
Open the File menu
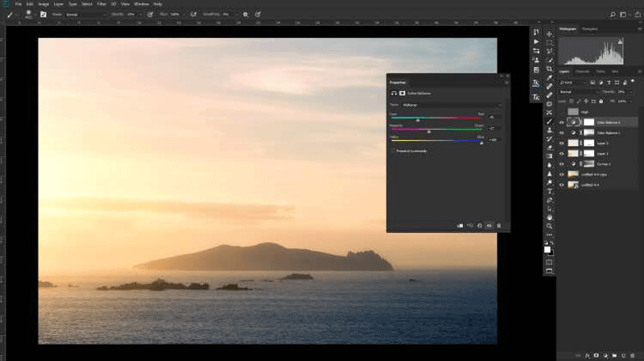18,4
